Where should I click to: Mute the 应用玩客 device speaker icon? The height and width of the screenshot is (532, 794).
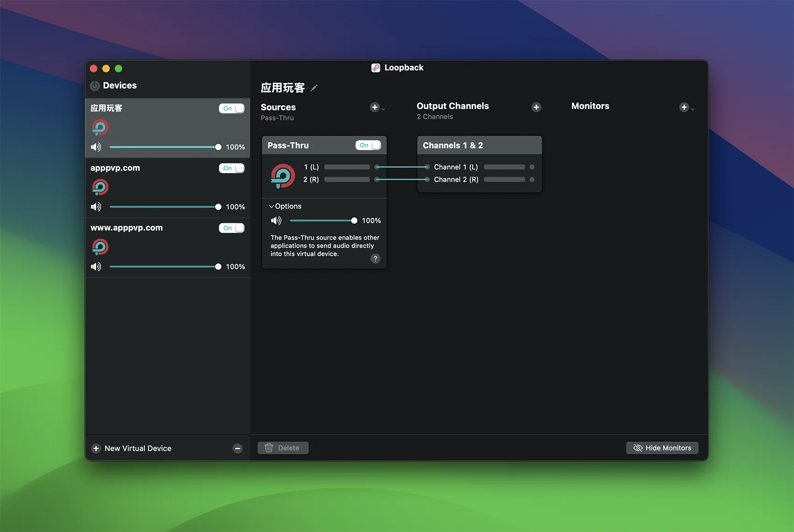pos(96,147)
